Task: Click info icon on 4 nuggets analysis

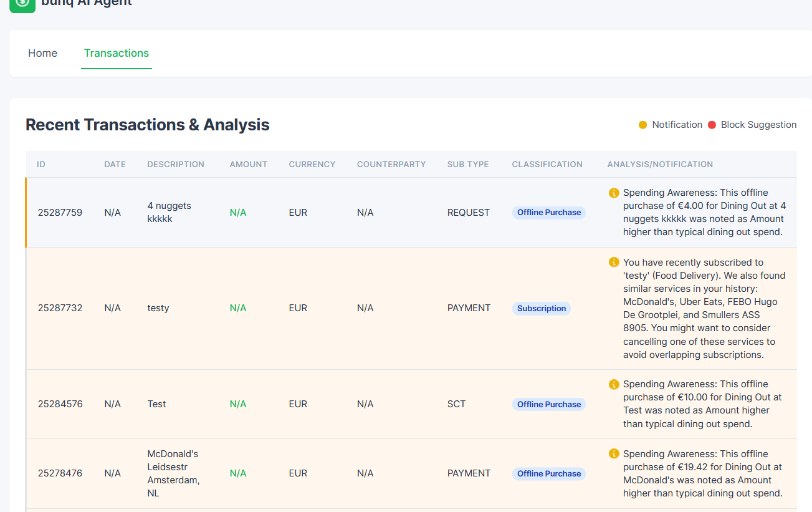Action: tap(614, 193)
